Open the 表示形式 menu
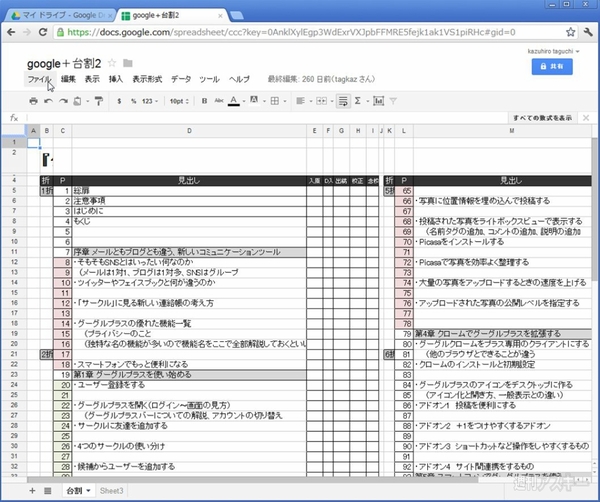Screen dimensions: 600x502 147,79
